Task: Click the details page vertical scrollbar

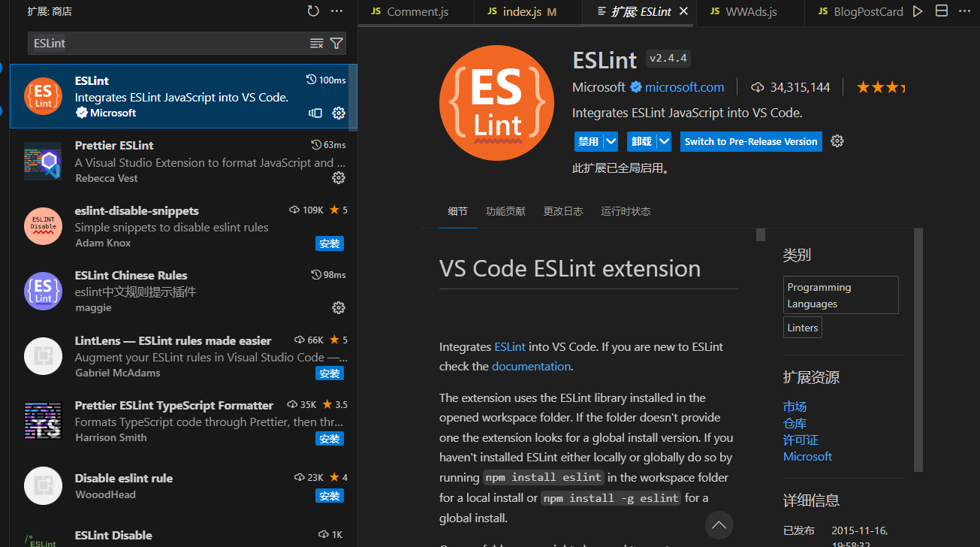Action: tap(918, 350)
